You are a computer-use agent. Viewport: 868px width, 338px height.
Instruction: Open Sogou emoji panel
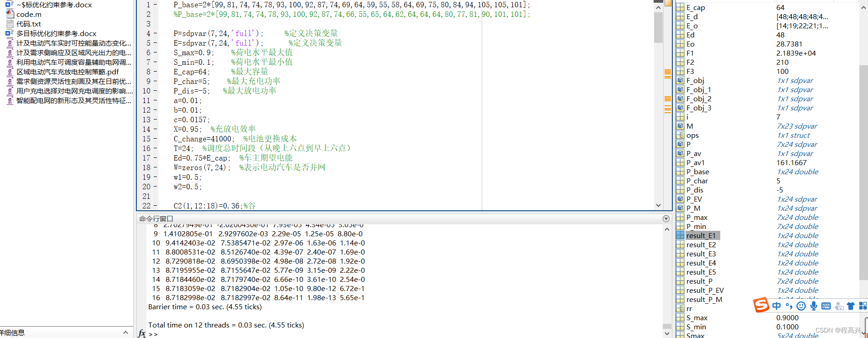tap(801, 306)
